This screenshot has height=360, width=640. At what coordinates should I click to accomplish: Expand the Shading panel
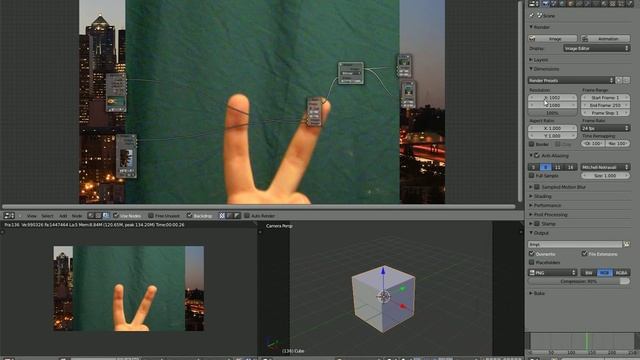(x=531, y=196)
